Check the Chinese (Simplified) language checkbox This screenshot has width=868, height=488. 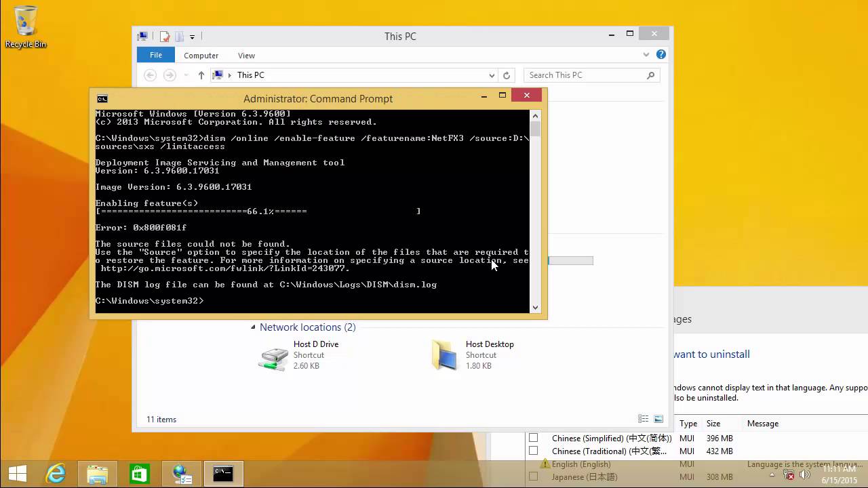pyautogui.click(x=533, y=438)
